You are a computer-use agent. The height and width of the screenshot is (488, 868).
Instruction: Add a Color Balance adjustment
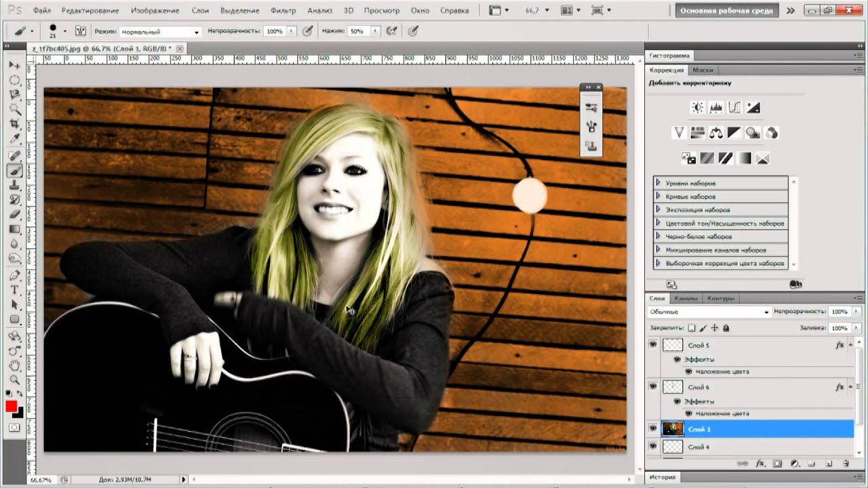(716, 133)
